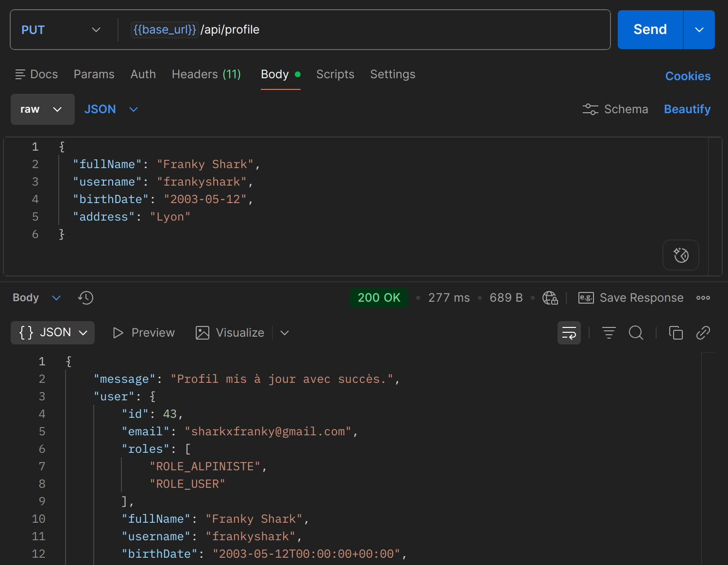Open the Cookies link

[x=688, y=76]
